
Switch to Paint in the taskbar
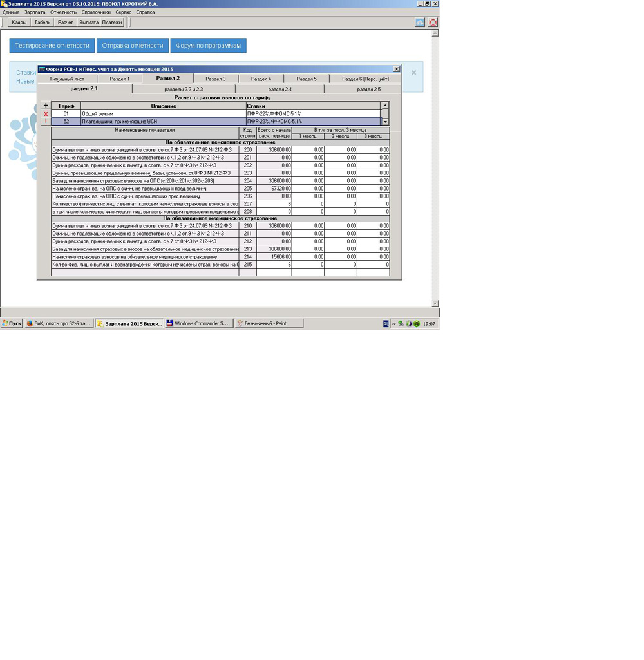point(269,324)
